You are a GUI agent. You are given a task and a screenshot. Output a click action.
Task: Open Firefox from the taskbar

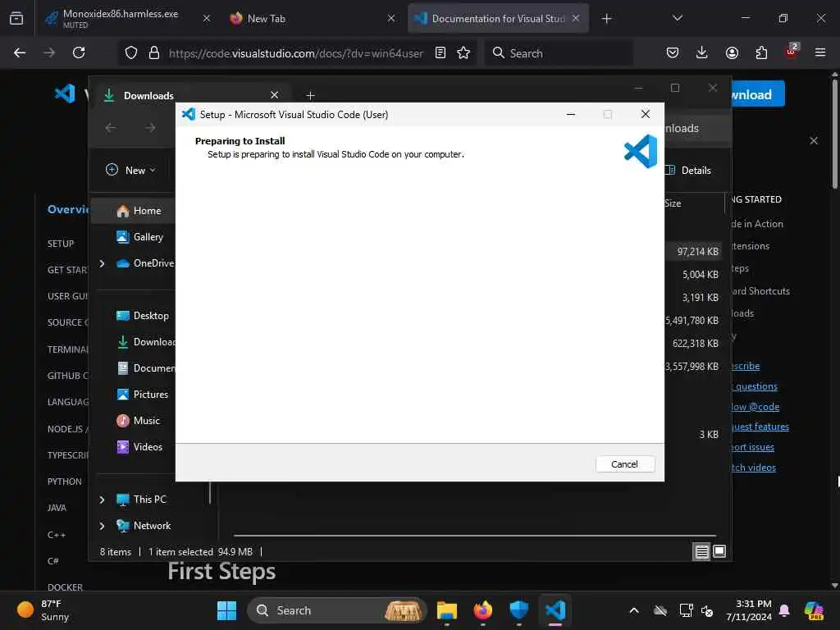click(x=482, y=610)
